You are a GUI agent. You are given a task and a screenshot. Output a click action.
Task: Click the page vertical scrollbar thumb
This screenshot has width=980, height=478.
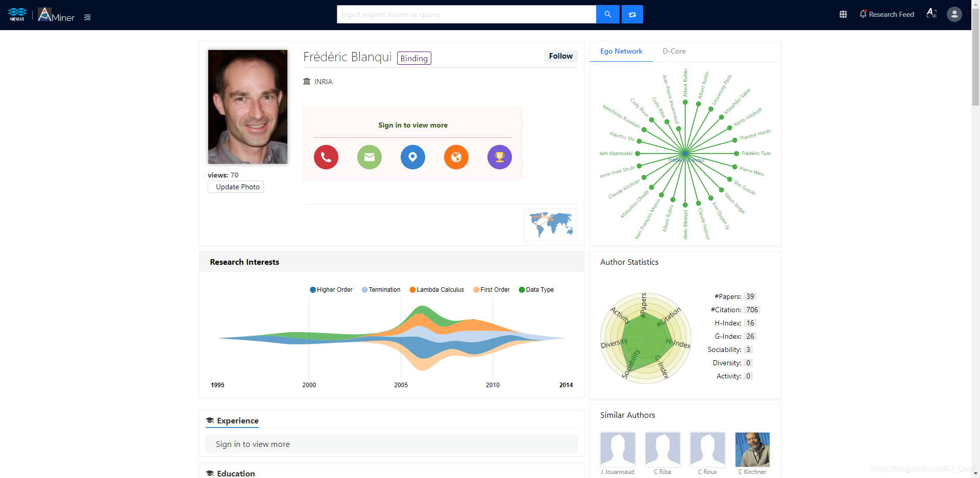point(975,56)
